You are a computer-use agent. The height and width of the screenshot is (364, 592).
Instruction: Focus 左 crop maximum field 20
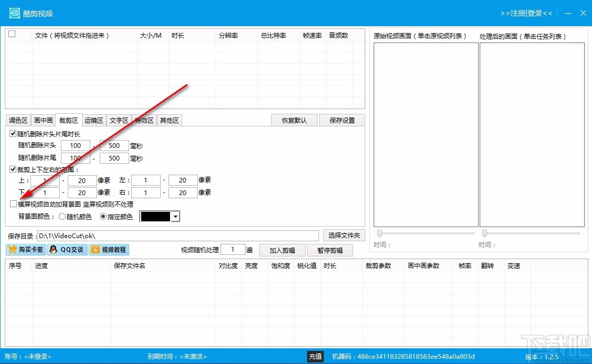(183, 180)
